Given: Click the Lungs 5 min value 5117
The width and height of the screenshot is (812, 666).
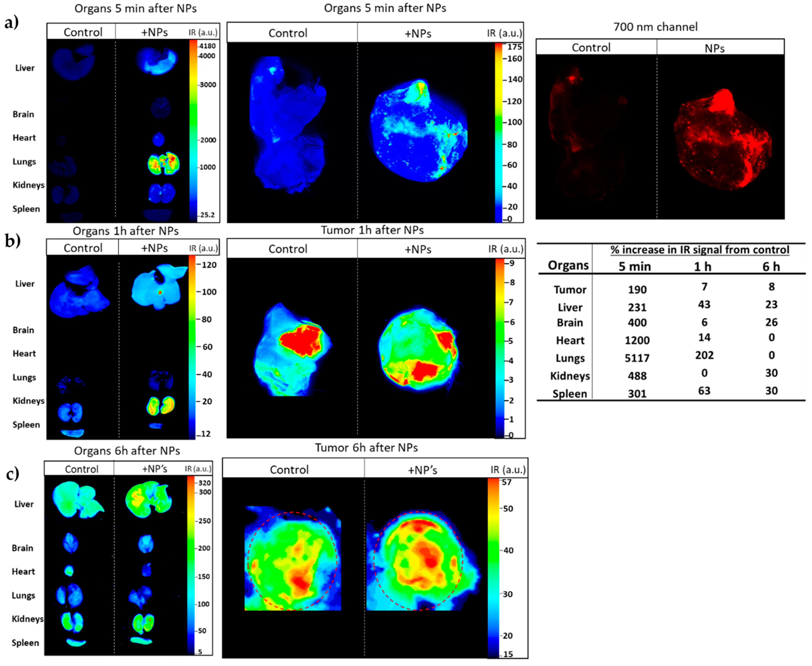Looking at the screenshot, I should pos(637,358).
